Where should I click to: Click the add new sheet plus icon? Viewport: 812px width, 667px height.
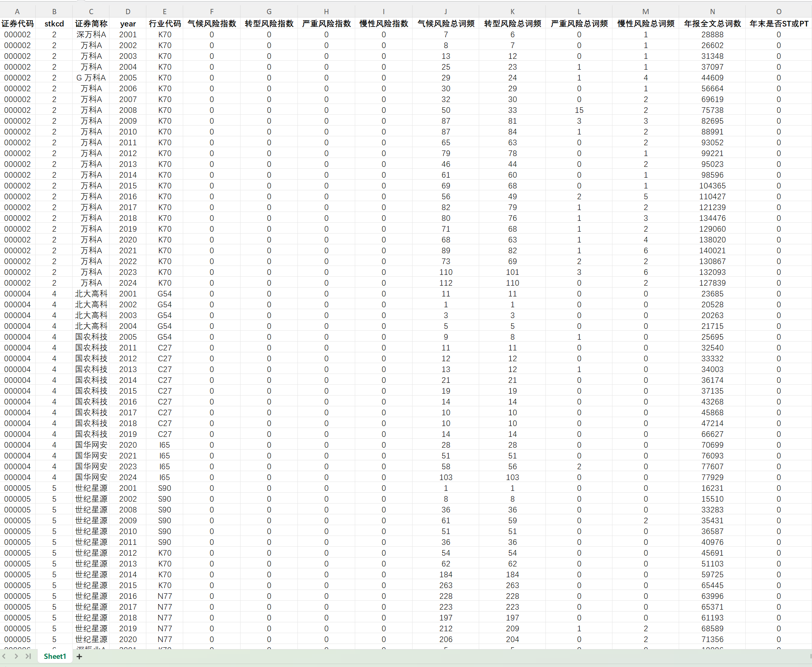79,656
